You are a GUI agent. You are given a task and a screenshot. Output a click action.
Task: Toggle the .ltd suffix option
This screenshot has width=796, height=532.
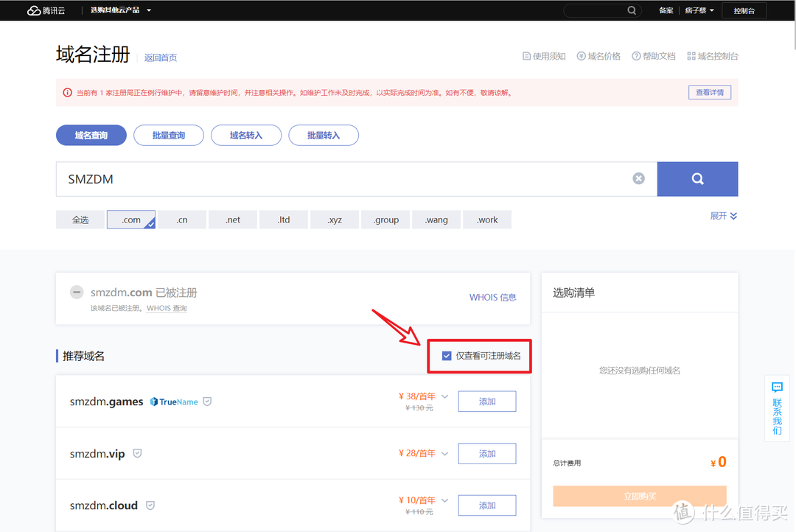pos(284,220)
